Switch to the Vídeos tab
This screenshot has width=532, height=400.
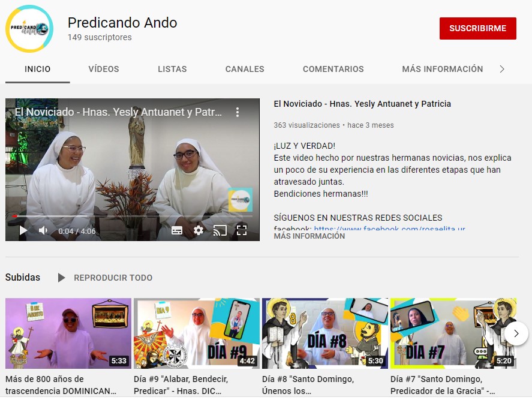tap(104, 69)
